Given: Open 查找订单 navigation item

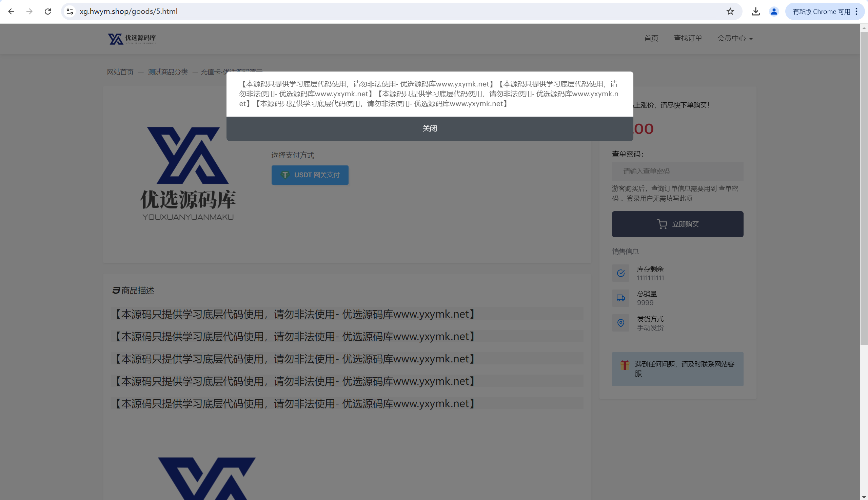Looking at the screenshot, I should 687,38.
